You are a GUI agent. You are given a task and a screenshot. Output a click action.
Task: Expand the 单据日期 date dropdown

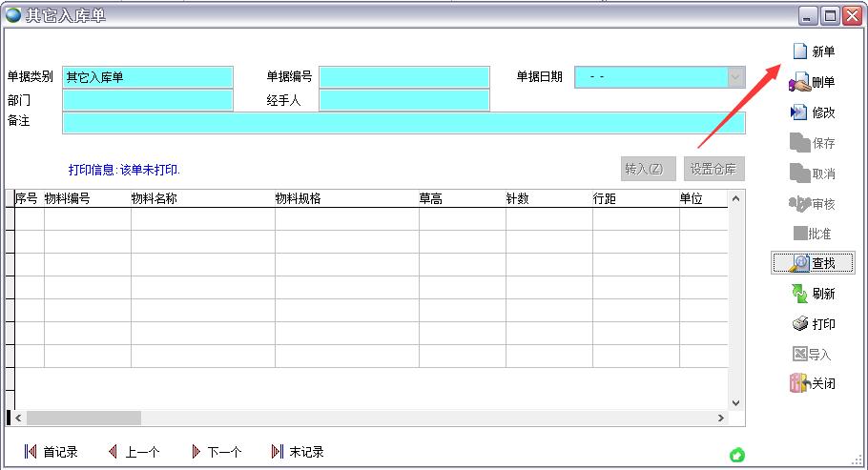tap(735, 77)
